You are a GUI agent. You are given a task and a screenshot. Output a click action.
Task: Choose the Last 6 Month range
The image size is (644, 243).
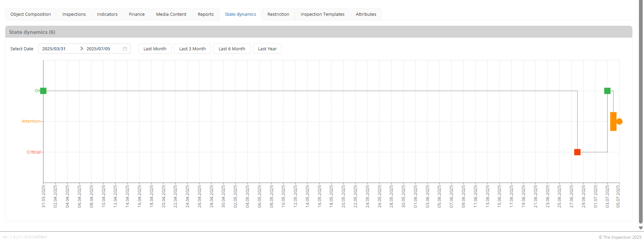click(232, 49)
